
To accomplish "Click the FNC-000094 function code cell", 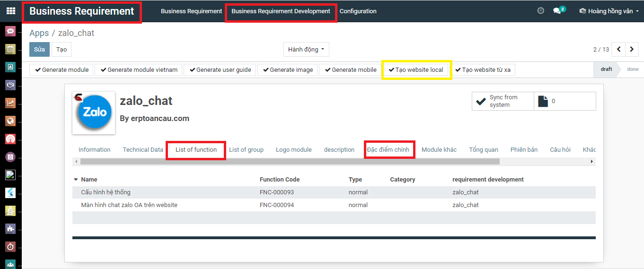I will (x=277, y=205).
